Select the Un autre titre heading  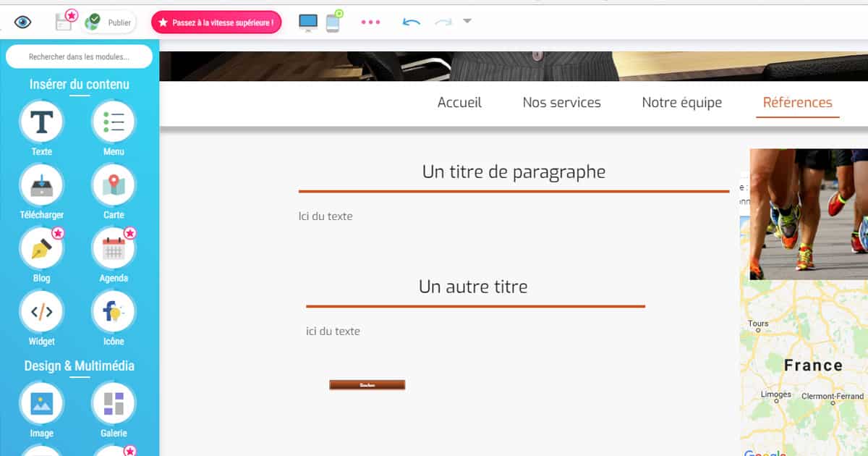click(473, 287)
